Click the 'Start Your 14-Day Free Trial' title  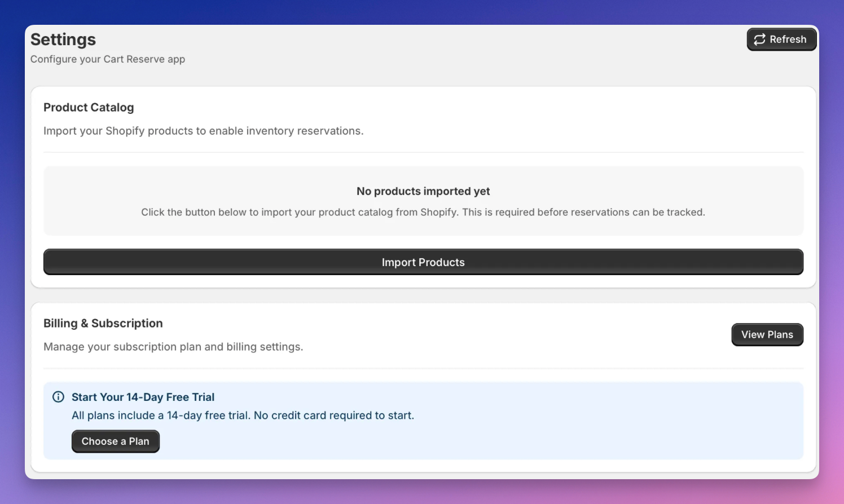(143, 397)
